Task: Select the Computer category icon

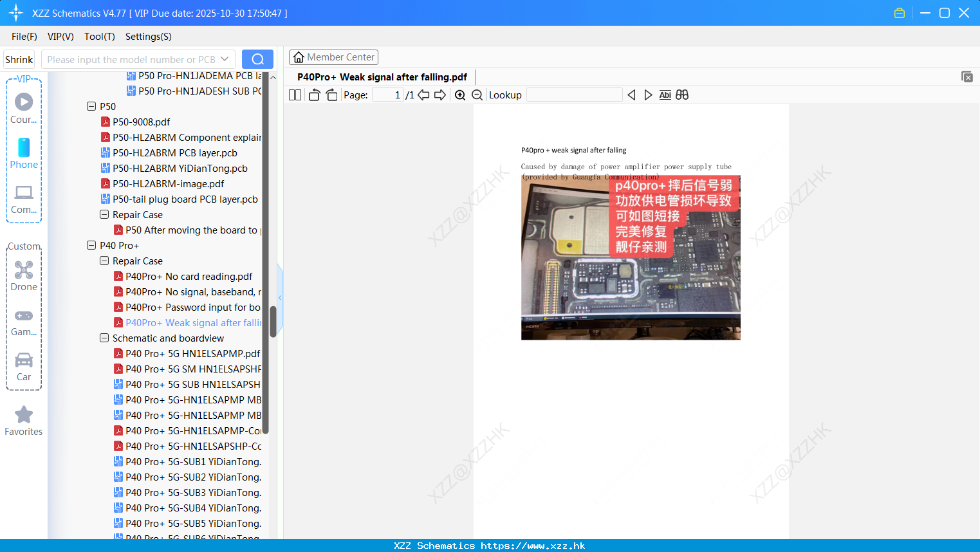Action: 24,199
